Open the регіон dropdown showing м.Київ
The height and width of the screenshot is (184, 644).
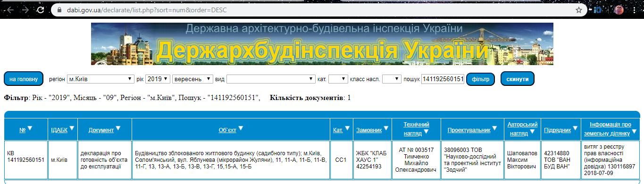pos(100,79)
